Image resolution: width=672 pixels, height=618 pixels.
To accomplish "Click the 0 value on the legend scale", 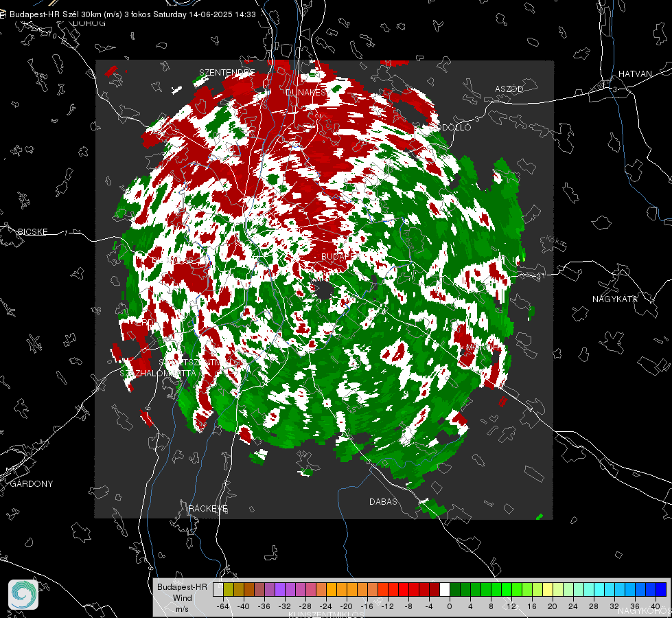I will [x=450, y=606].
